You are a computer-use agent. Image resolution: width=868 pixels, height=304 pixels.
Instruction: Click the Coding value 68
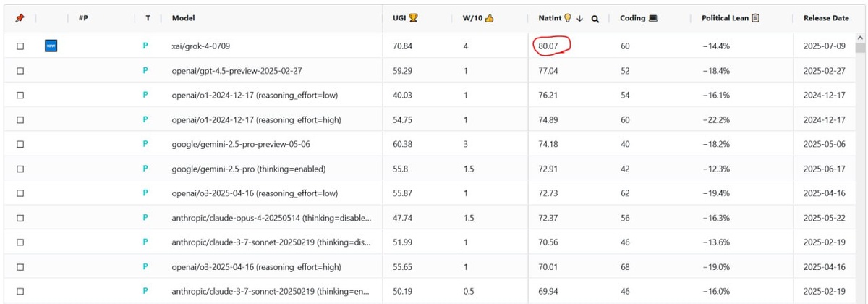[x=625, y=267]
